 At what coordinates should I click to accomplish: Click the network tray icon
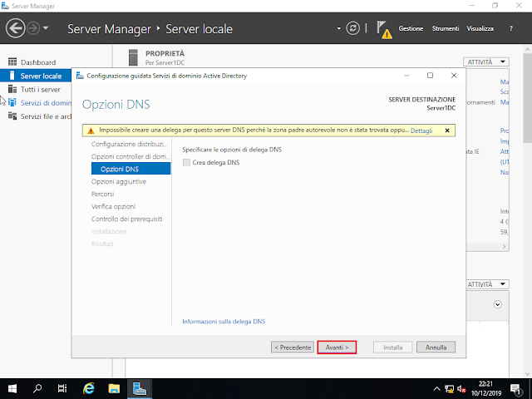click(x=449, y=389)
